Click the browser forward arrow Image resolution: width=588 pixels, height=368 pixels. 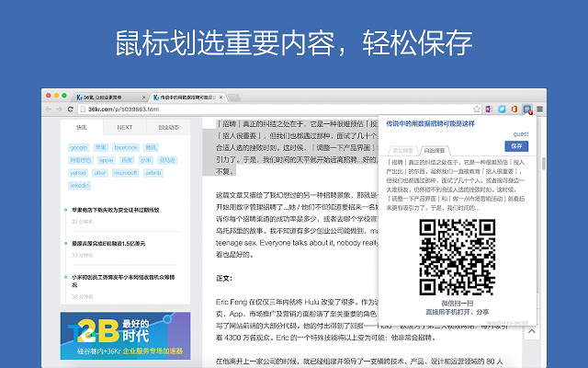(x=59, y=109)
